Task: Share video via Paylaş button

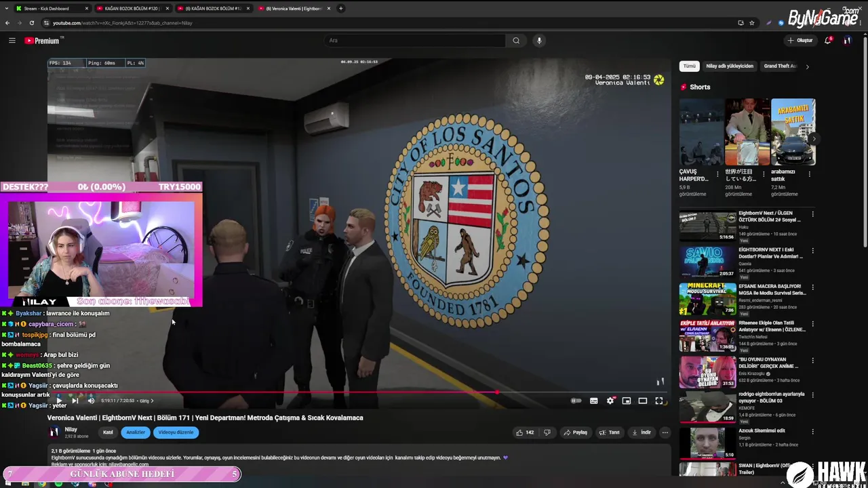Action: click(575, 432)
